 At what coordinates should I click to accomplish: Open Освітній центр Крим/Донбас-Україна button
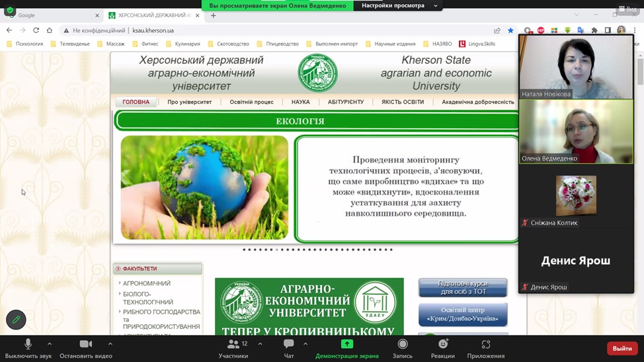point(463,314)
